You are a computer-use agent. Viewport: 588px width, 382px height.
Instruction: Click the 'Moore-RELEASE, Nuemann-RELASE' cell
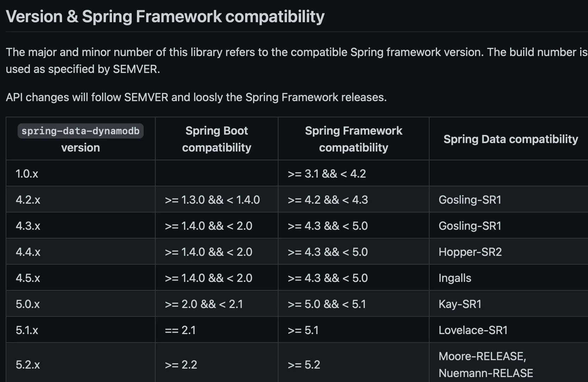coord(486,364)
